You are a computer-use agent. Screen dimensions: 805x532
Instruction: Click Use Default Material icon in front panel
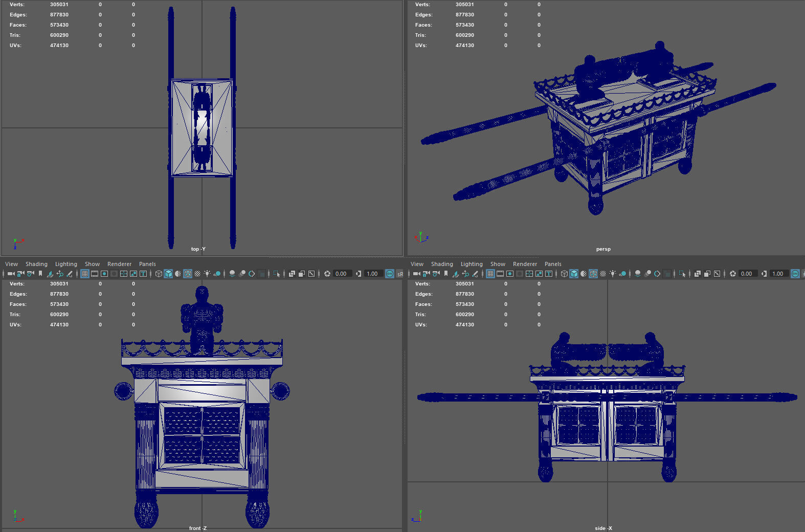(x=178, y=274)
